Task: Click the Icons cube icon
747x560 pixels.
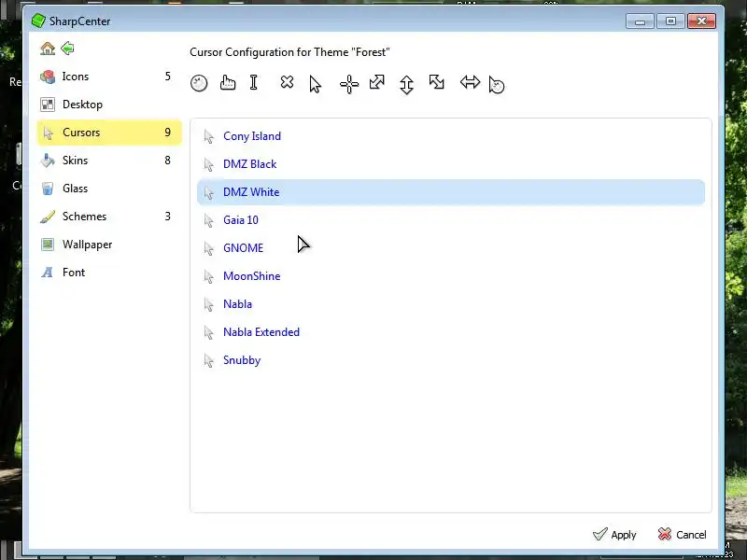Action: pos(48,77)
